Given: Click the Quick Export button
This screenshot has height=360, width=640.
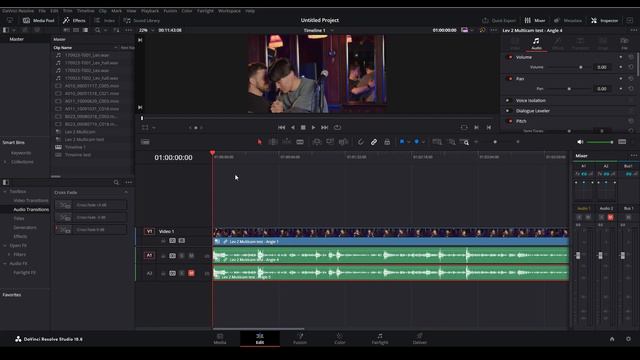Looking at the screenshot, I should point(499,20).
